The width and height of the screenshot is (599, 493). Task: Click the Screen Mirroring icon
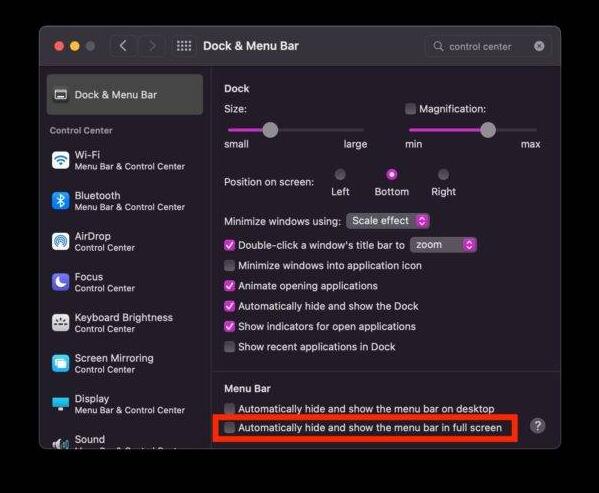point(61,363)
